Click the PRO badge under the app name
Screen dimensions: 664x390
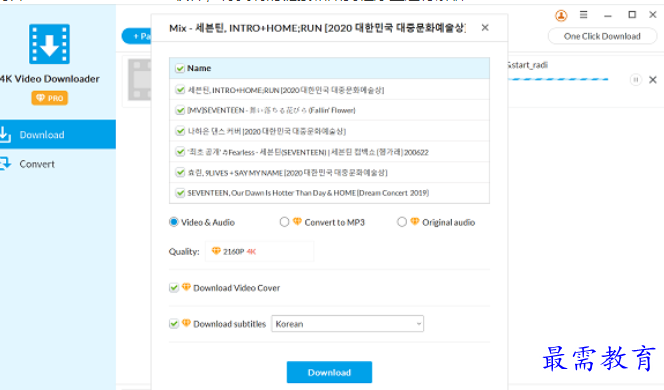pyautogui.click(x=49, y=98)
